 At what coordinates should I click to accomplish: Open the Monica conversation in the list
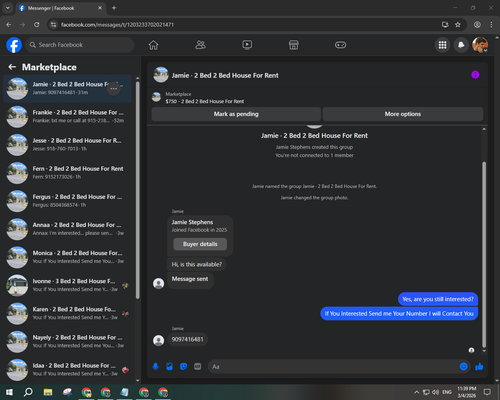coord(68,257)
